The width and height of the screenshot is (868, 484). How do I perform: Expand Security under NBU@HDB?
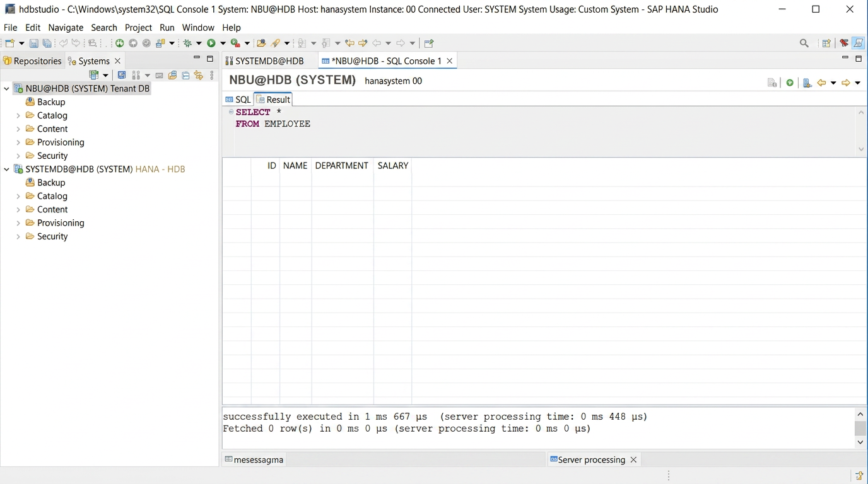click(18, 156)
